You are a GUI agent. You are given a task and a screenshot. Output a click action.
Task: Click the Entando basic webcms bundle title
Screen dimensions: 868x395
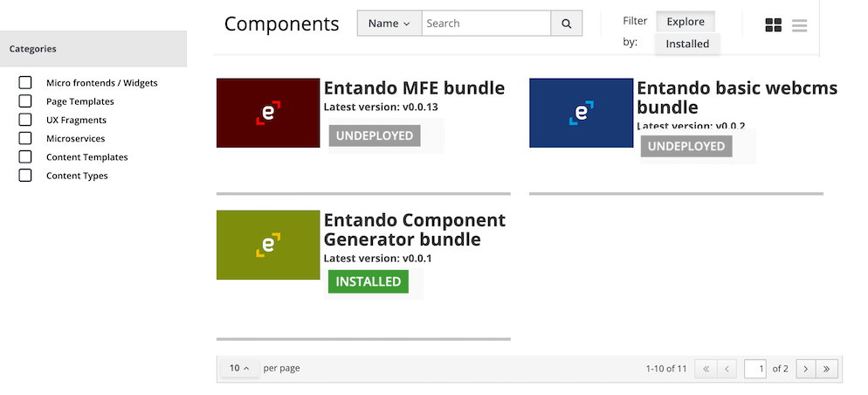point(737,98)
